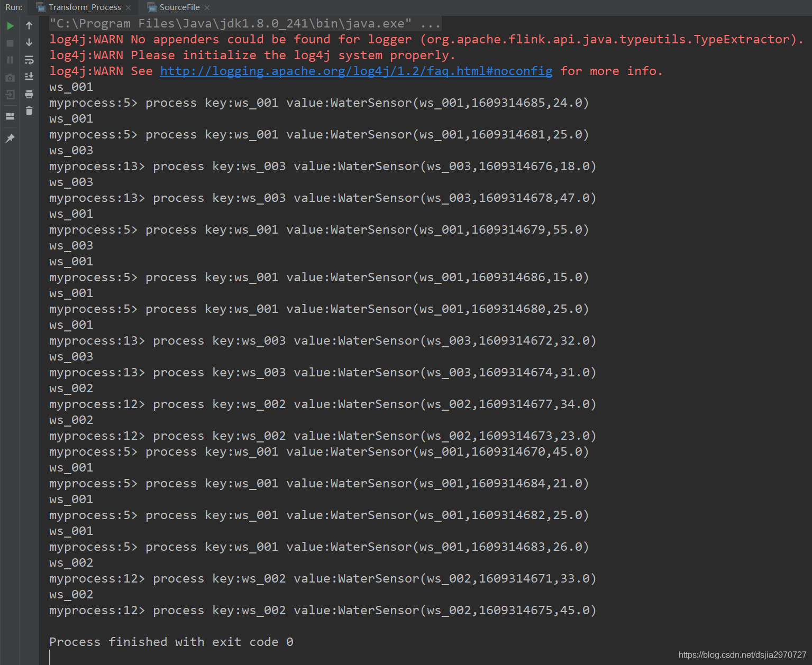The width and height of the screenshot is (812, 665).
Task: Click the line with WaterSensor(ws_001,1609314679,55.0)
Action: click(x=319, y=229)
